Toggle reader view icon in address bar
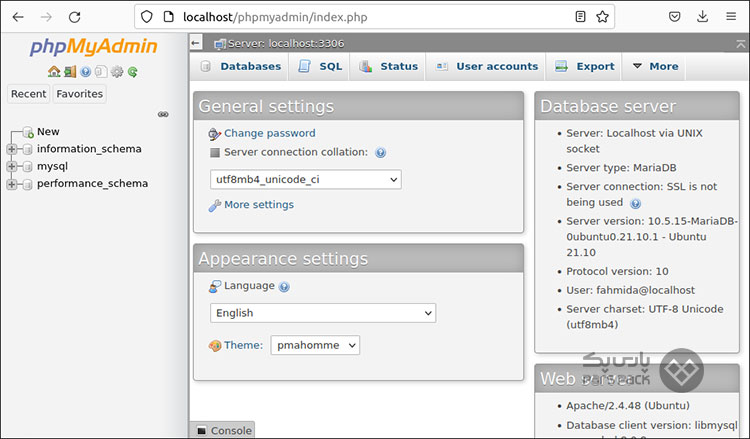This screenshot has width=750, height=439. coord(580,17)
